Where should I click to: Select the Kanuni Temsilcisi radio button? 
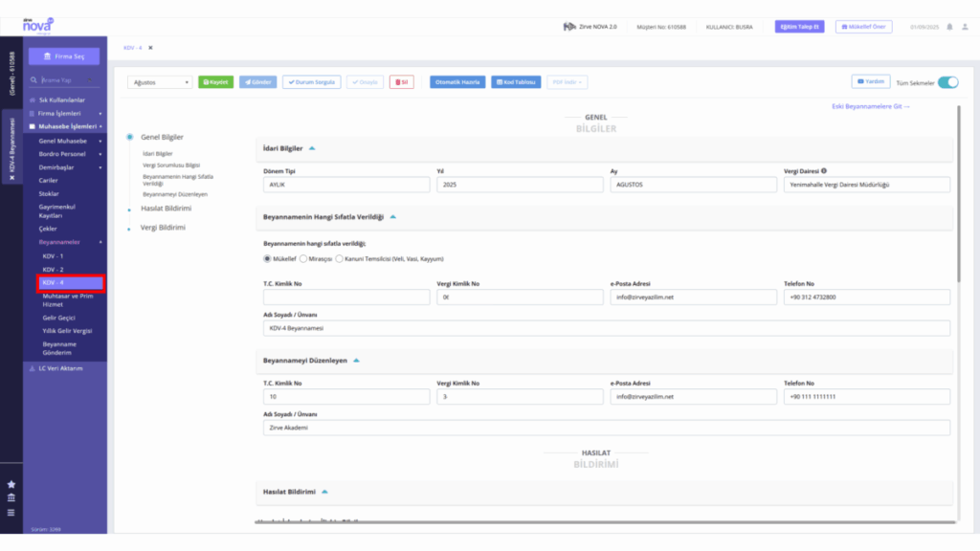340,258
